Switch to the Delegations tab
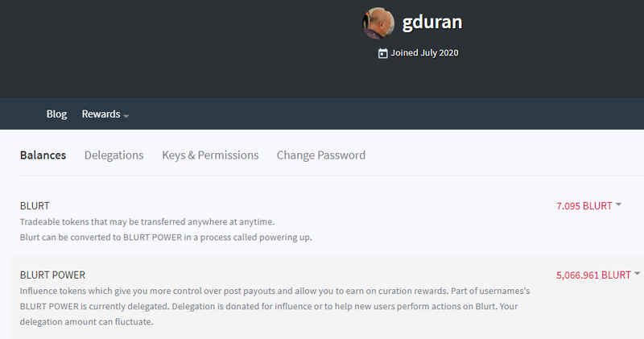 click(114, 155)
